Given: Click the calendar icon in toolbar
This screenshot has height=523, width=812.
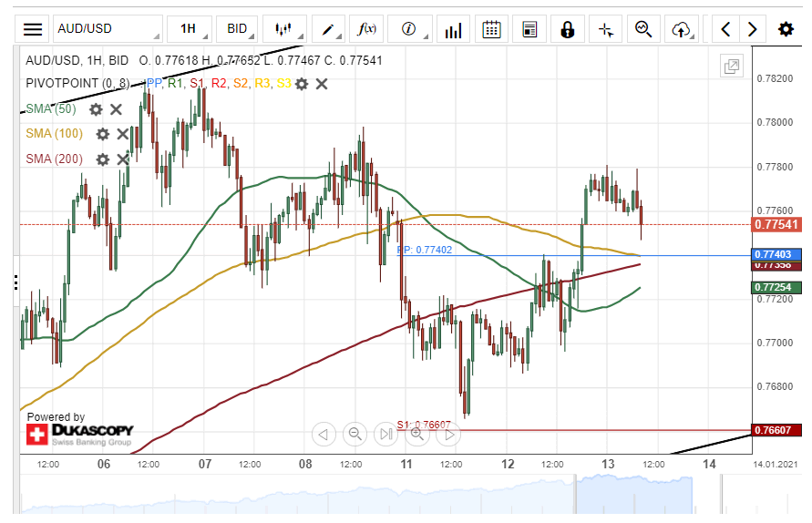Looking at the screenshot, I should (x=491, y=29).
